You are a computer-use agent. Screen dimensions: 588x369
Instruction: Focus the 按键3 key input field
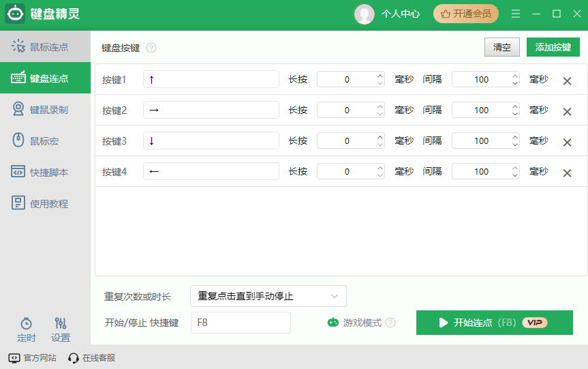click(211, 141)
